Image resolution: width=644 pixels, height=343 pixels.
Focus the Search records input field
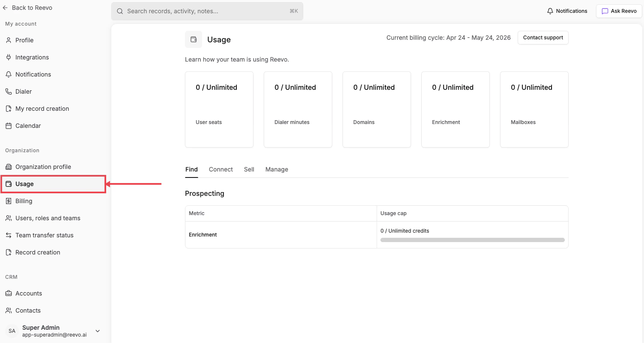click(x=207, y=11)
